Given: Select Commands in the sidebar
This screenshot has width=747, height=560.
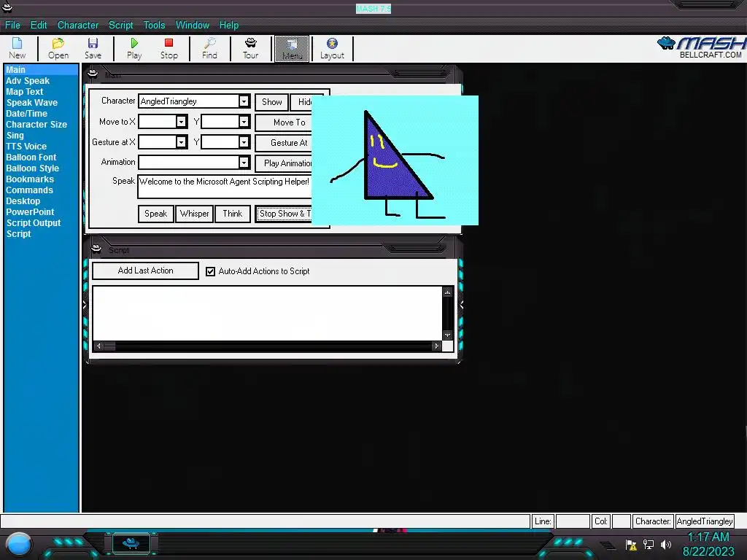Looking at the screenshot, I should point(29,190).
